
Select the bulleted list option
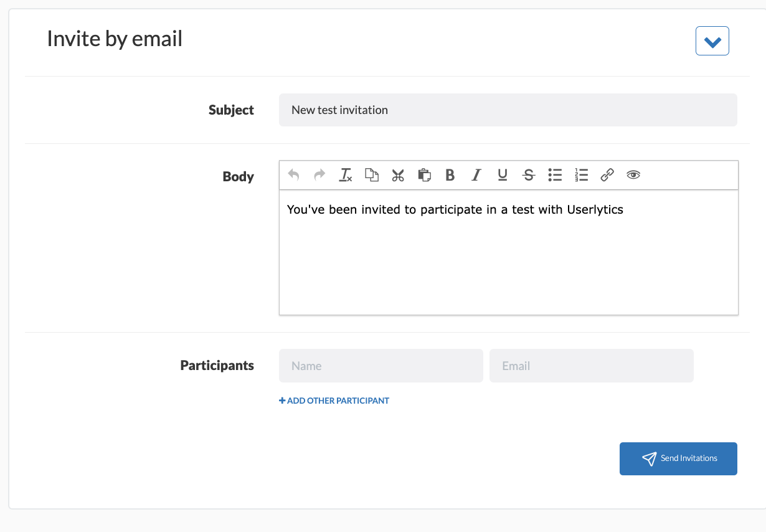[554, 175]
